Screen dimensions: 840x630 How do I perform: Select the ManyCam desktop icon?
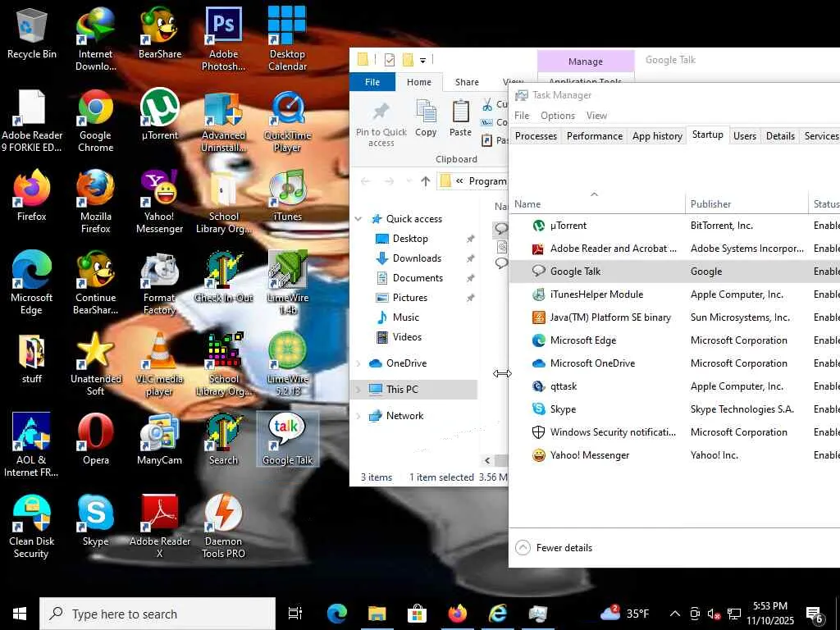(x=160, y=440)
